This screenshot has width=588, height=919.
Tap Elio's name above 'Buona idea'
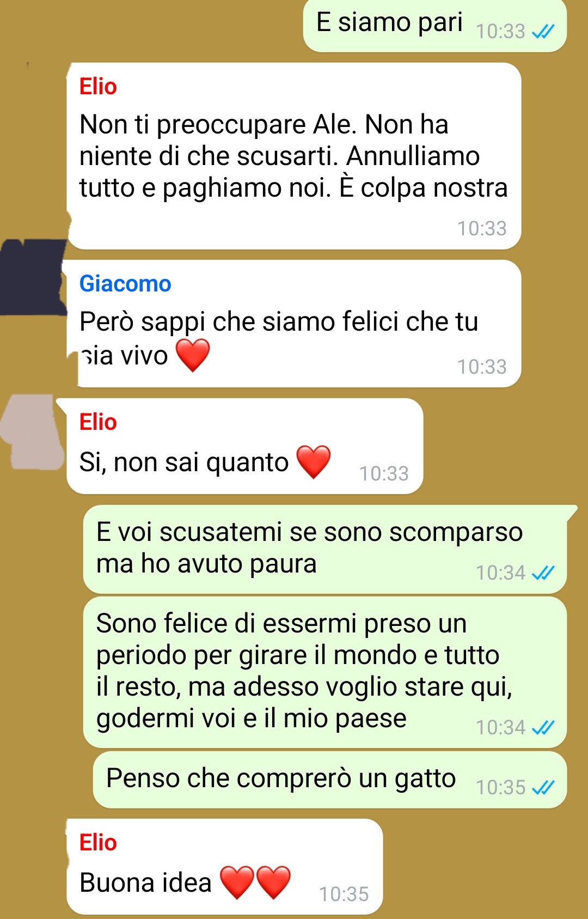coord(98,843)
